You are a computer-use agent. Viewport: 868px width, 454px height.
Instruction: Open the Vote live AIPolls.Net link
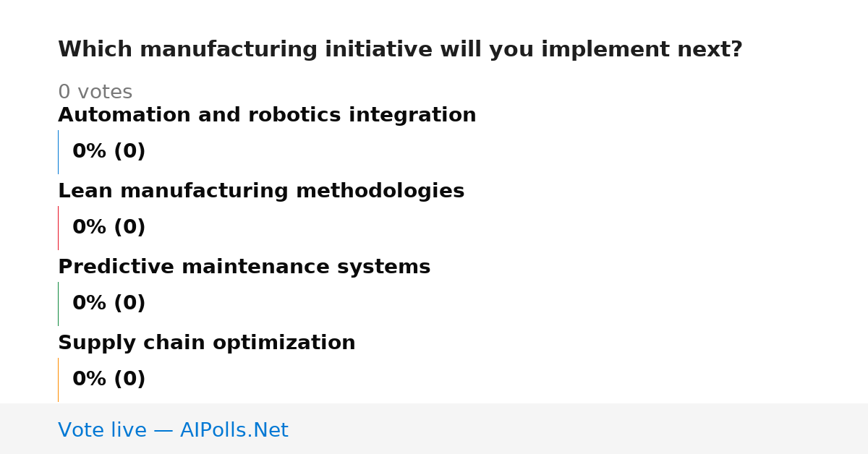pos(173,430)
